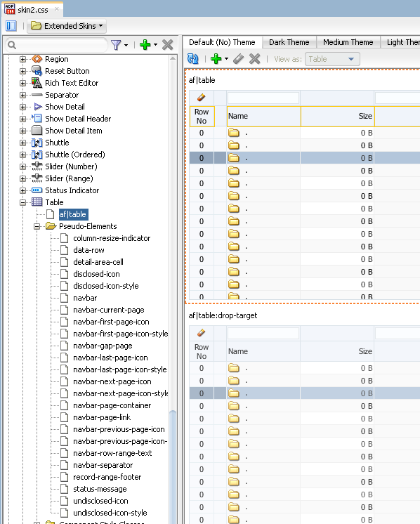Screen dimensions: 420x524
Task: Collapse the Pseudo-Elements folder
Action: tap(37, 227)
